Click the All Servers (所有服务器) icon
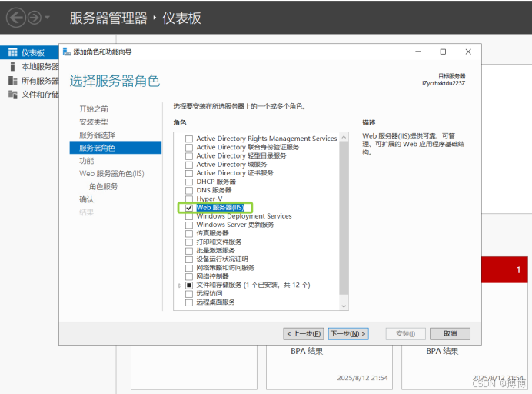The height and width of the screenshot is (394, 532). pos(13,81)
